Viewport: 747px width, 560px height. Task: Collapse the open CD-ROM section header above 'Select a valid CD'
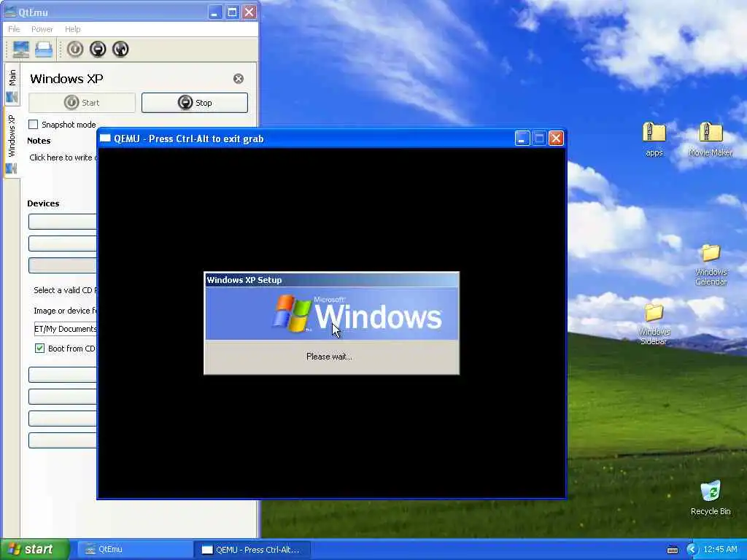pos(63,265)
